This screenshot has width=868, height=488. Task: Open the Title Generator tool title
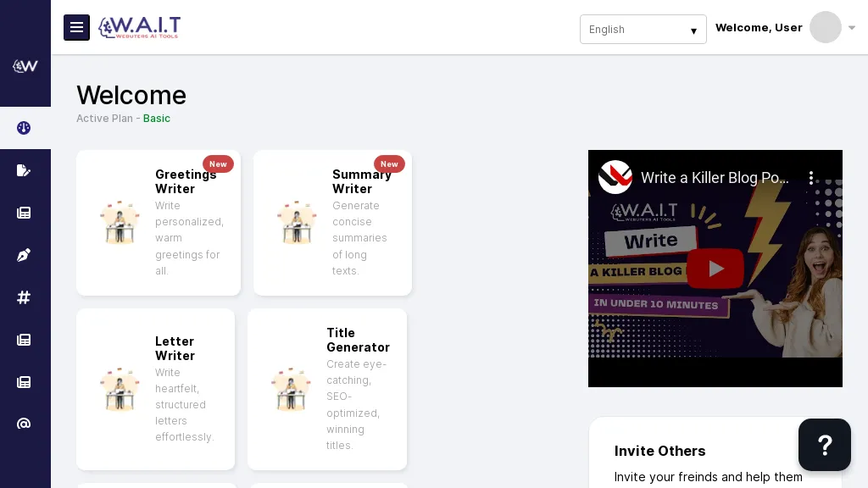click(x=359, y=341)
